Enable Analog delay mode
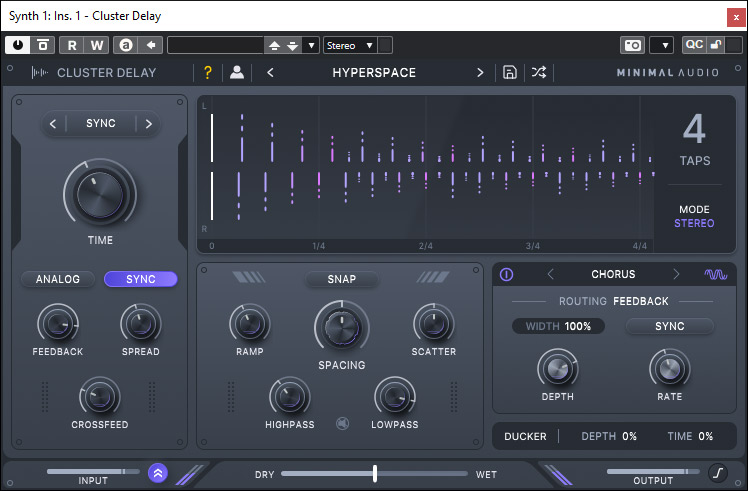 tap(58, 279)
